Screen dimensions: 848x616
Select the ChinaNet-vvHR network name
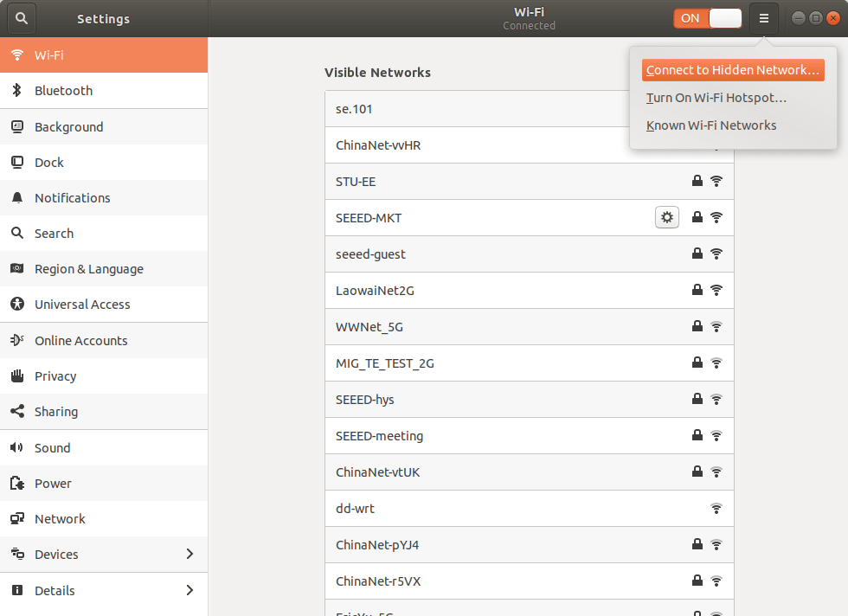pyautogui.click(x=378, y=145)
